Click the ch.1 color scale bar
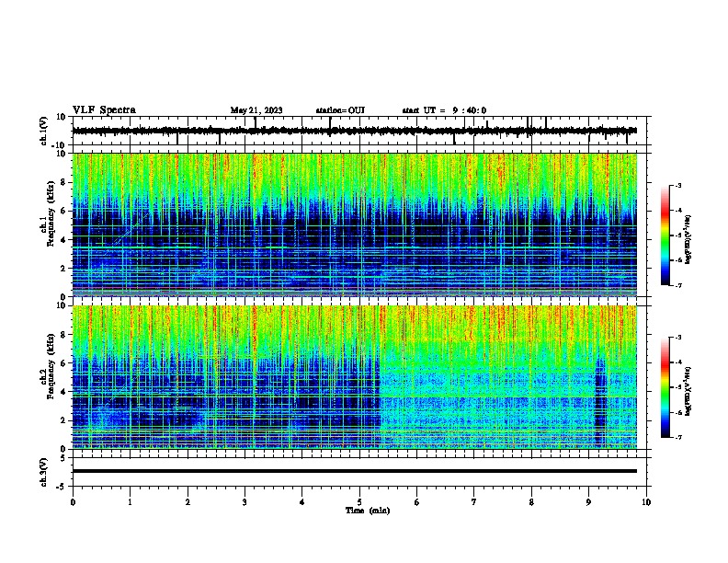This screenshot has width=728, height=563. (665, 236)
